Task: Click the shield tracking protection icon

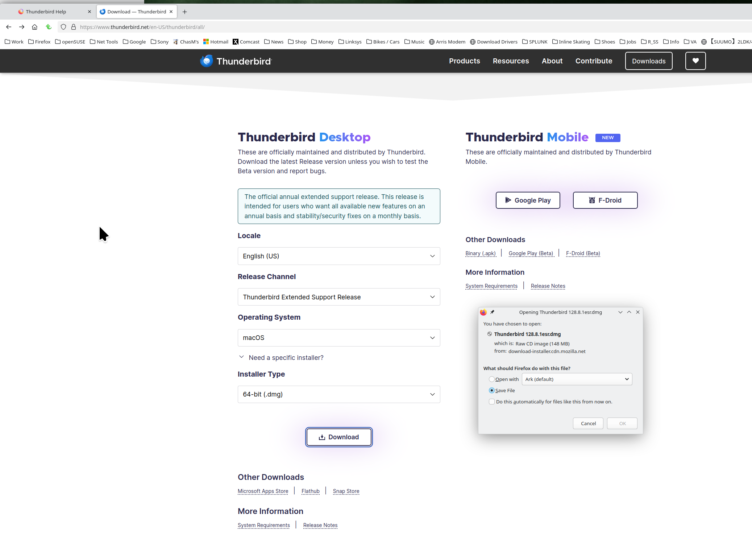Action: [x=63, y=27]
